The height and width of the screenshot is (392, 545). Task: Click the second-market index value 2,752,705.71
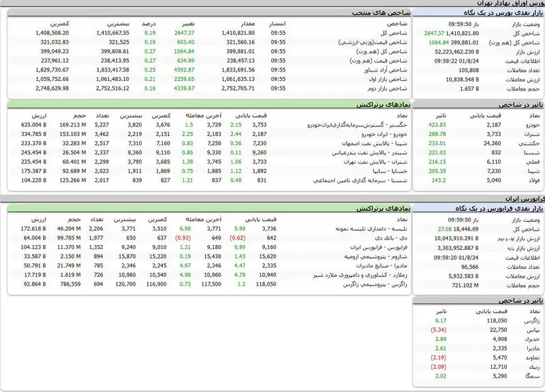pos(238,88)
